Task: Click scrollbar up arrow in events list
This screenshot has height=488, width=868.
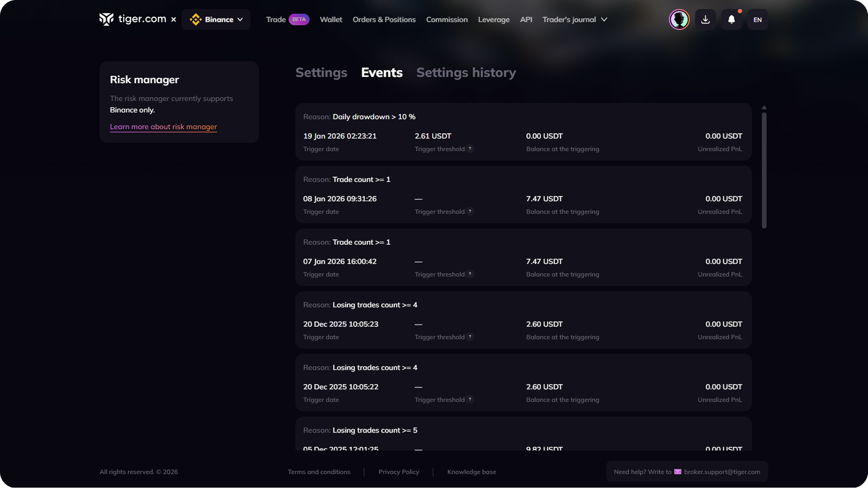Action: point(764,108)
